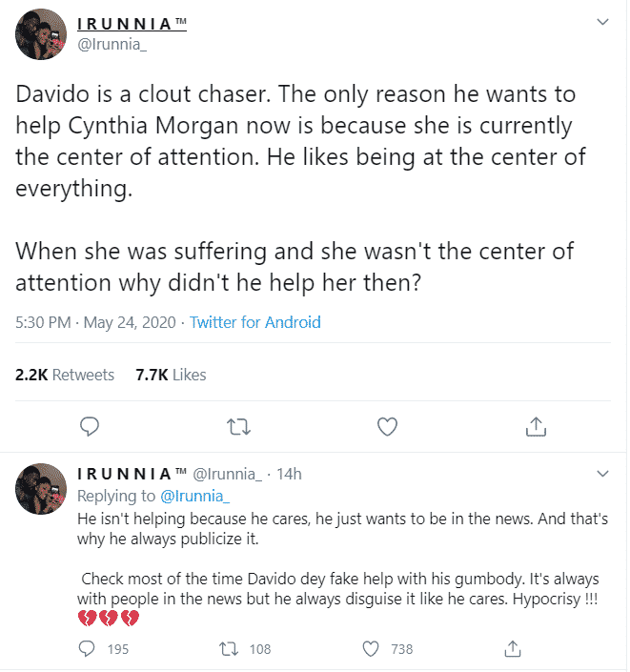The width and height of the screenshot is (630, 672).
Task: Retweet the reply tweet showing 108 retweets
Action: [x=229, y=648]
